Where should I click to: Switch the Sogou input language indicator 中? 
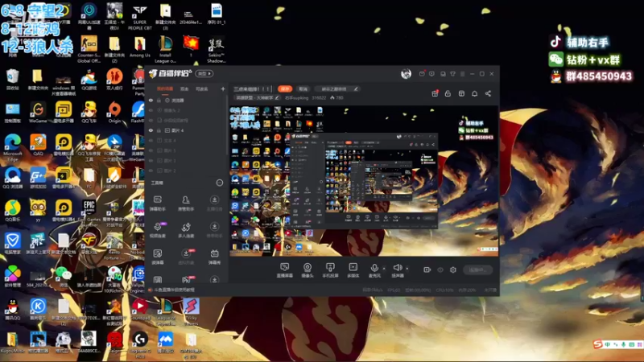[x=608, y=344]
